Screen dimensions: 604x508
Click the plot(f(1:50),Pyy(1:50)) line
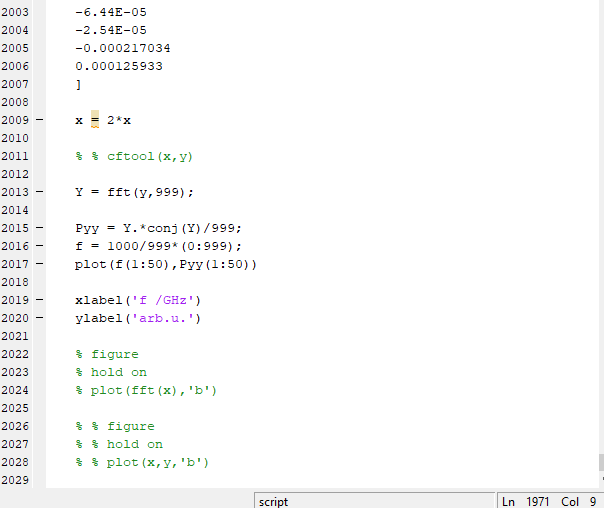click(166, 264)
